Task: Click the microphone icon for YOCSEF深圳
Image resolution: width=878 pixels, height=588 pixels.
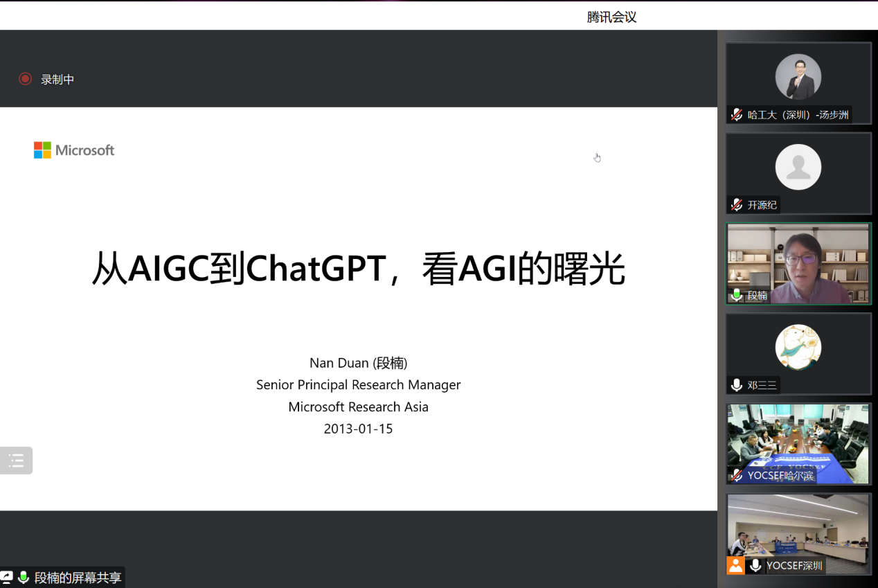Action: [x=755, y=565]
